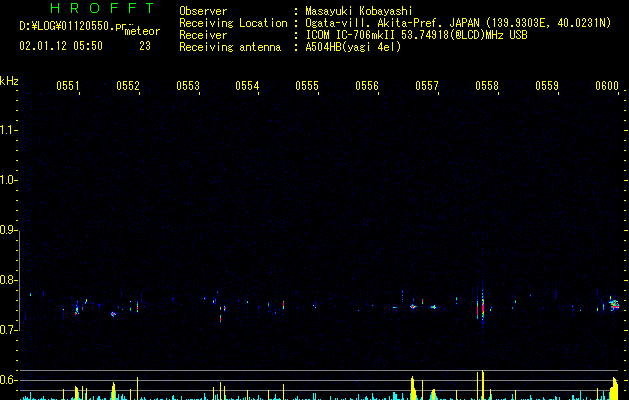Click the 0554 time marker
Image resolution: width=629 pixels, height=400 pixels.
coord(247,86)
